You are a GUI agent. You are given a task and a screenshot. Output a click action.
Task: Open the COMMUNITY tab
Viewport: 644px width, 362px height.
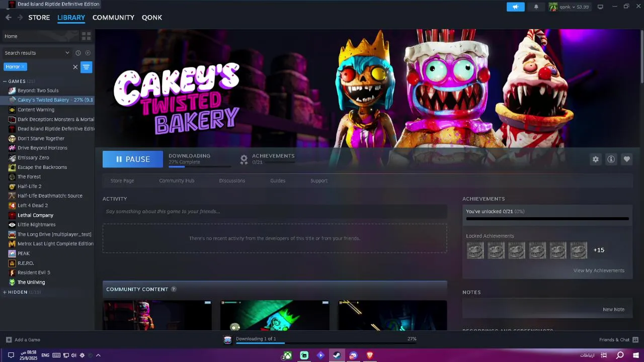pyautogui.click(x=113, y=17)
